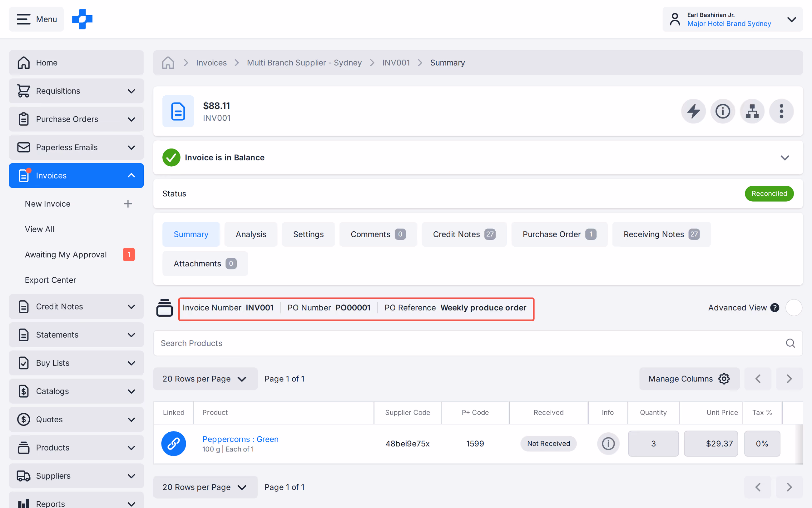Click the green in-balance checkmark icon
812x508 pixels.
(x=171, y=158)
